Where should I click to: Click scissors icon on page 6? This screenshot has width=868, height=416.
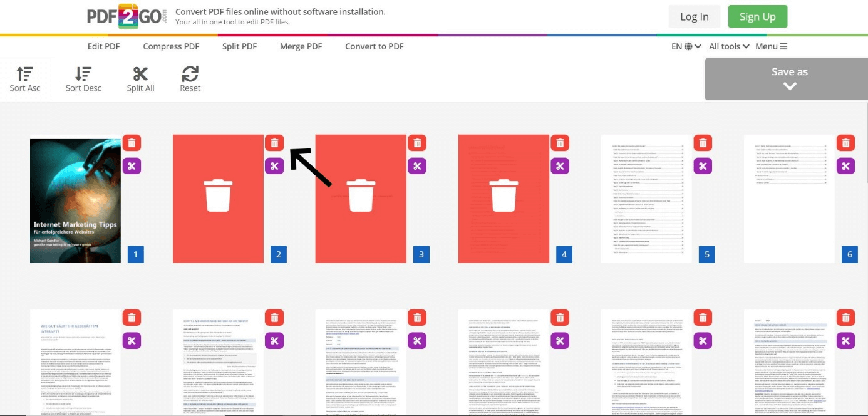pyautogui.click(x=845, y=166)
